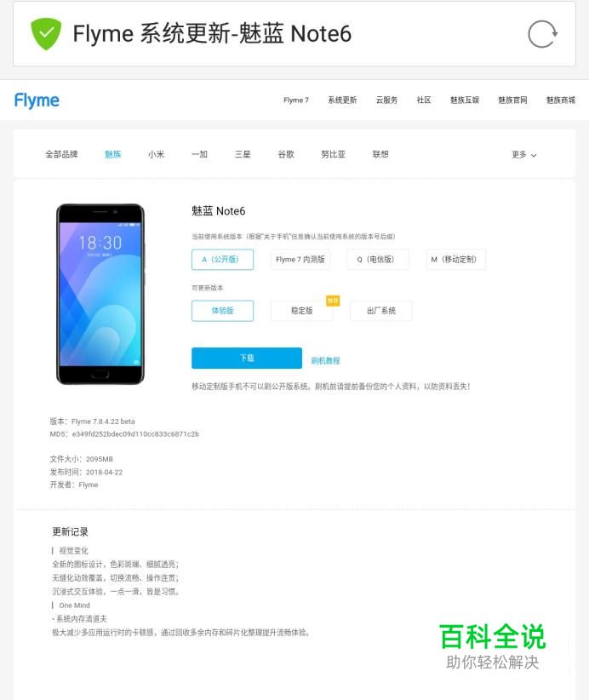Go to the 魅族商城 navigation link
This screenshot has width=589, height=700.
pyautogui.click(x=560, y=100)
